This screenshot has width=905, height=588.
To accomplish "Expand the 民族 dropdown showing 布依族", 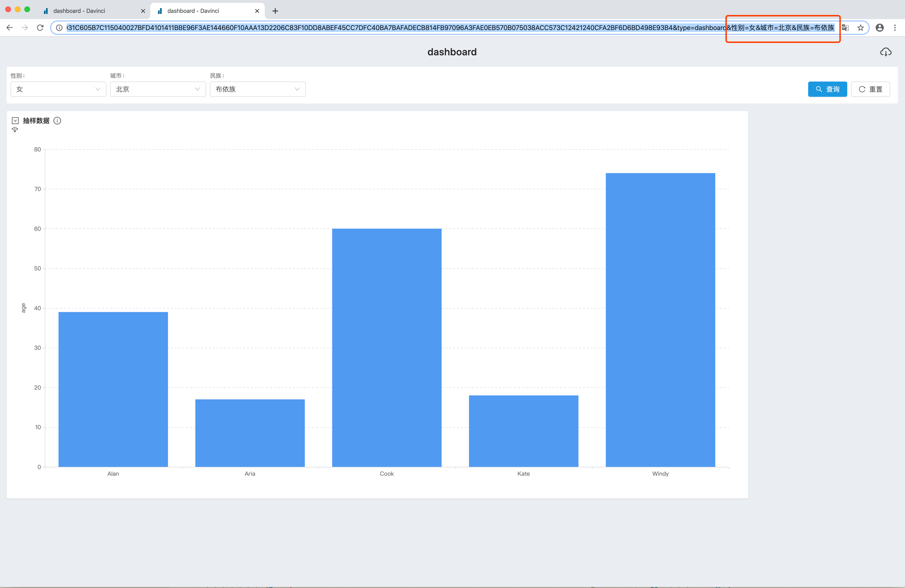I will 257,89.
